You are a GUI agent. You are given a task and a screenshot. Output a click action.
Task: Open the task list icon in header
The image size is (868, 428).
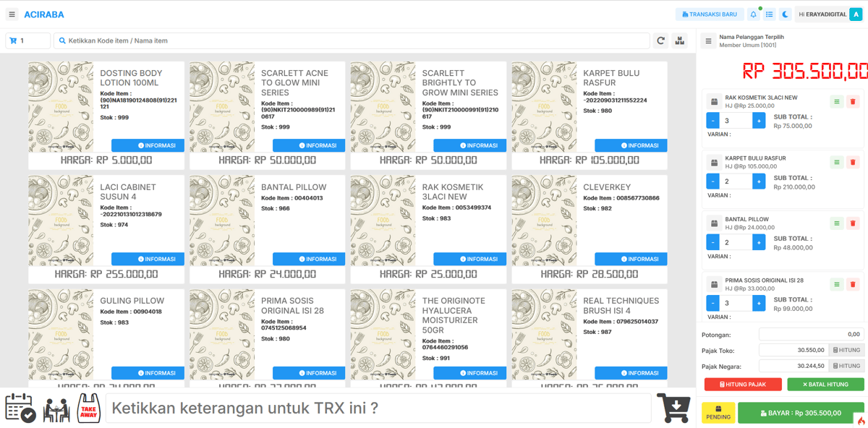click(769, 14)
